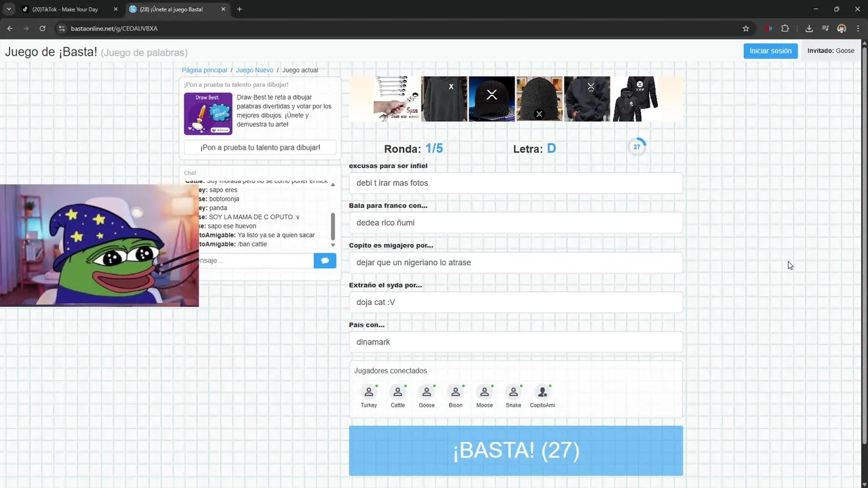The image size is (868, 488).
Task: Click the ¡Pon a prueba tu talento para dibujar! button
Action: click(260, 147)
